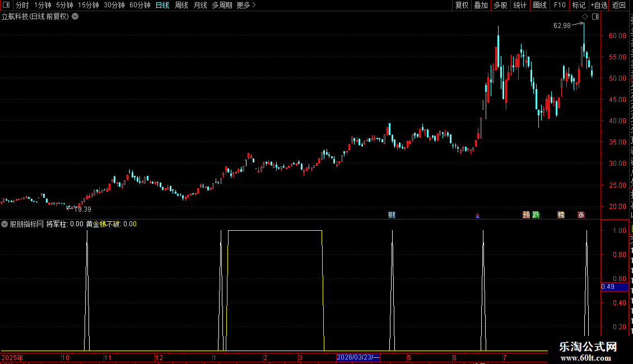Click the 画线 drawing tools button

pos(540,5)
